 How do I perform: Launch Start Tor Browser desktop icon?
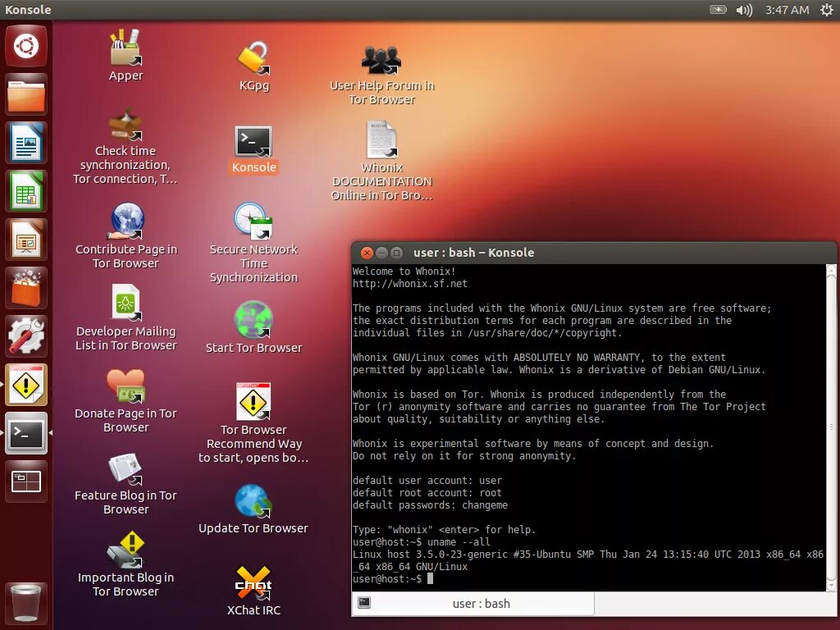tap(253, 327)
